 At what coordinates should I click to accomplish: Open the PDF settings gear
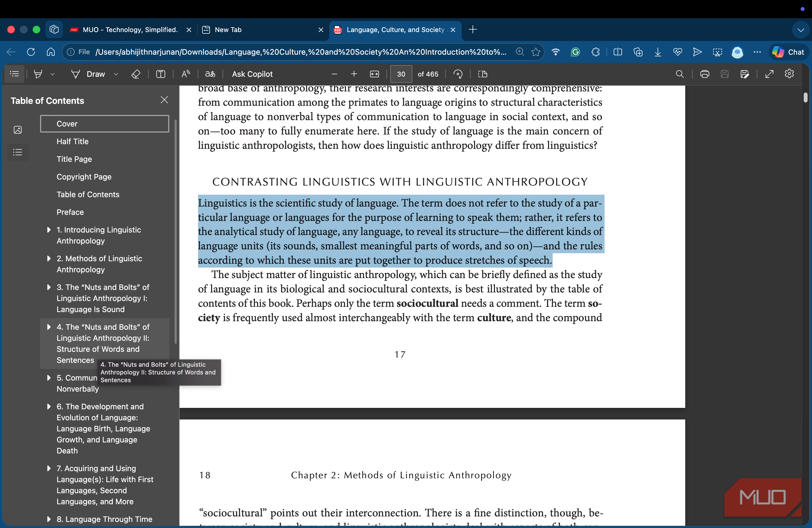(789, 74)
